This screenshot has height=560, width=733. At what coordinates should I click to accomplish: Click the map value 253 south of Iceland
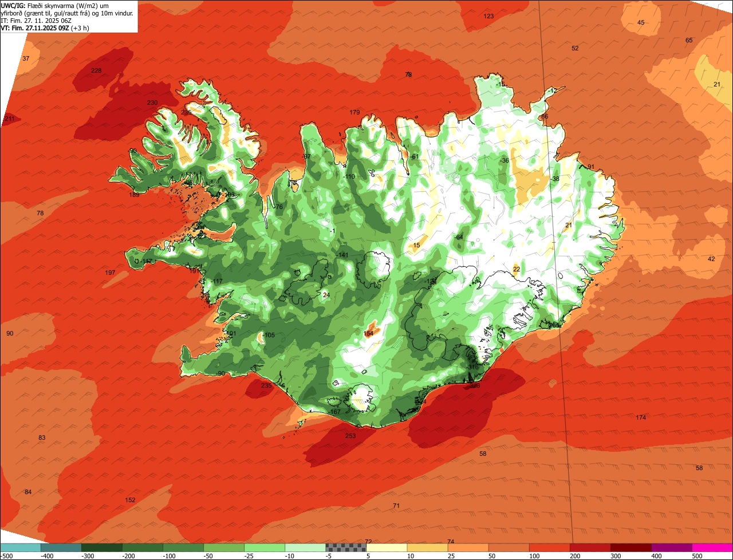click(x=350, y=436)
